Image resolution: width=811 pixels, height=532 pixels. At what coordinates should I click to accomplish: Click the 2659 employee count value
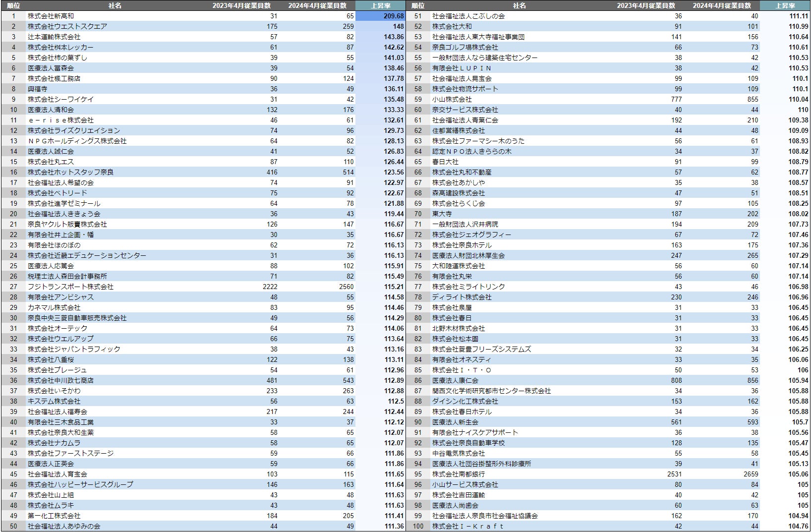pos(751,474)
